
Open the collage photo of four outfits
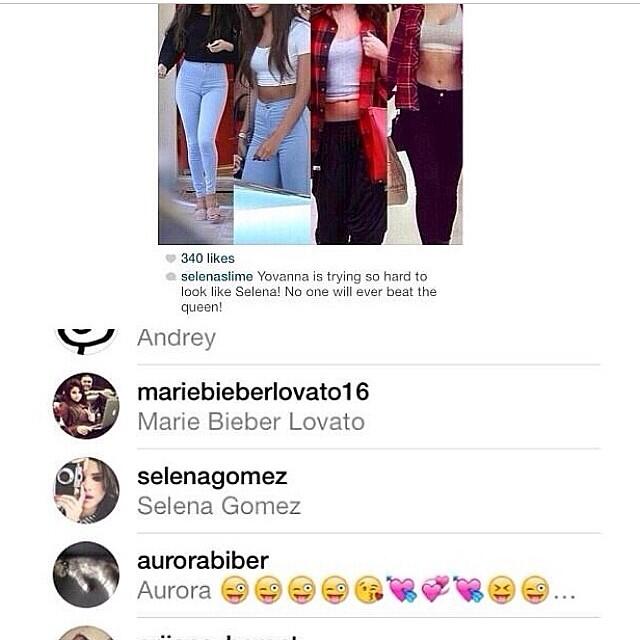click(x=310, y=124)
